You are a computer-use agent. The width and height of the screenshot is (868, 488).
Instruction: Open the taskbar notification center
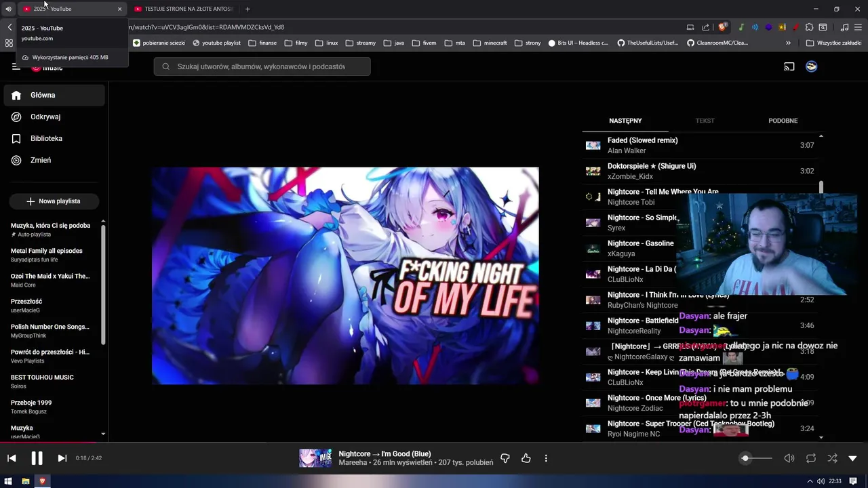853,481
